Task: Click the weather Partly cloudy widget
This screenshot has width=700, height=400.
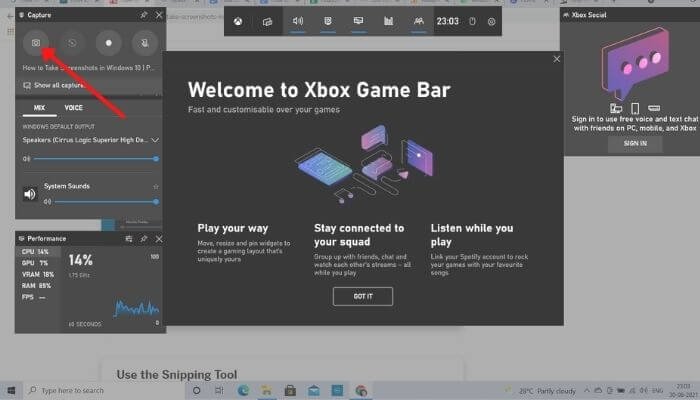Action: pyautogui.click(x=541, y=391)
